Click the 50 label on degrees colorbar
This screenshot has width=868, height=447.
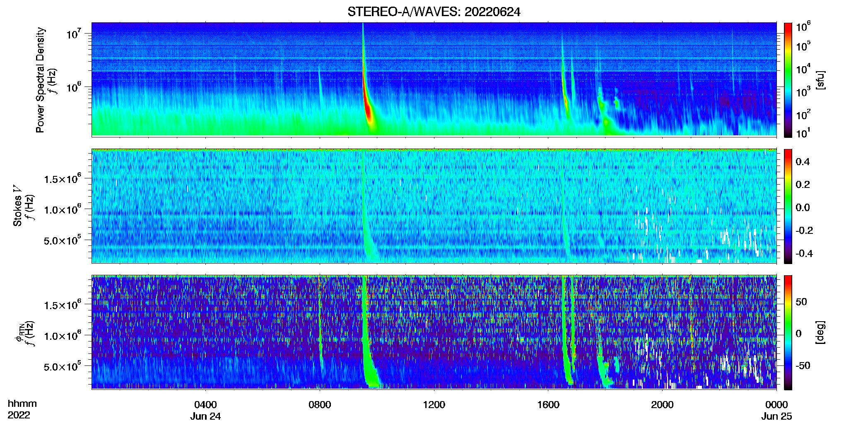(x=801, y=302)
